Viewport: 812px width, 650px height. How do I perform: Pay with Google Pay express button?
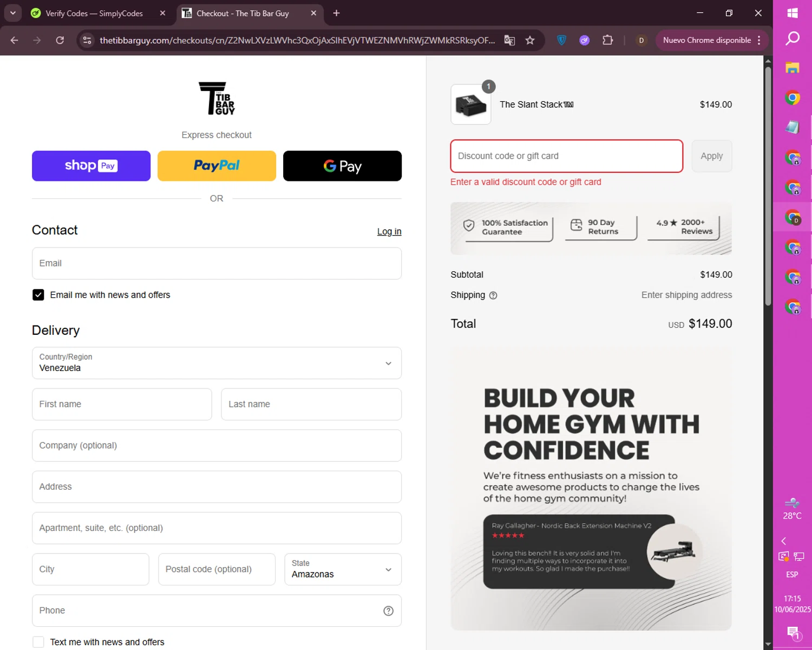pyautogui.click(x=342, y=166)
